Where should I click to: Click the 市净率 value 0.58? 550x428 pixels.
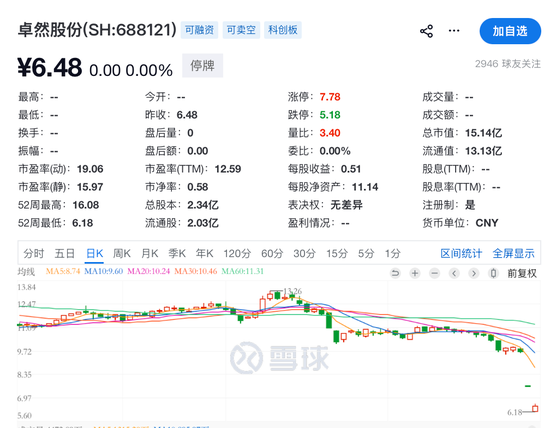[x=197, y=187]
